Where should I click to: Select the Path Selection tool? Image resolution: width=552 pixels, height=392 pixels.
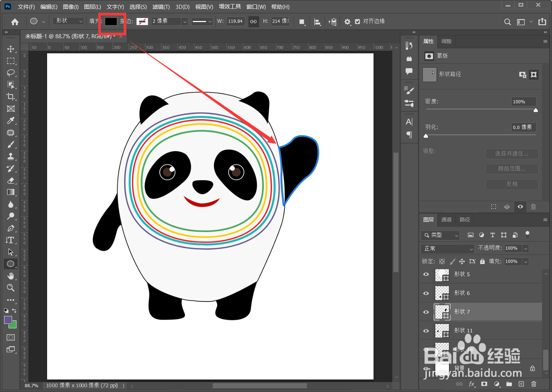11,252
